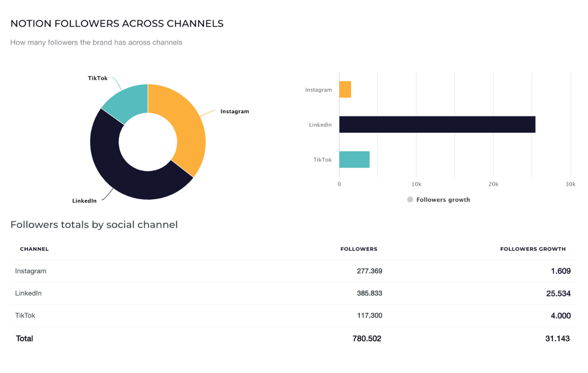Click the 30k axis tick label
The image size is (588, 373).
click(x=571, y=184)
